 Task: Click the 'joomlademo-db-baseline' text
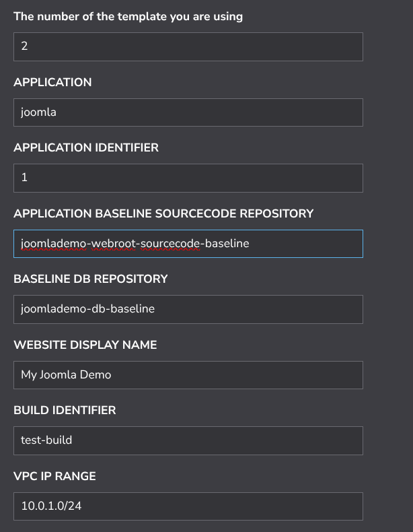tap(87, 309)
